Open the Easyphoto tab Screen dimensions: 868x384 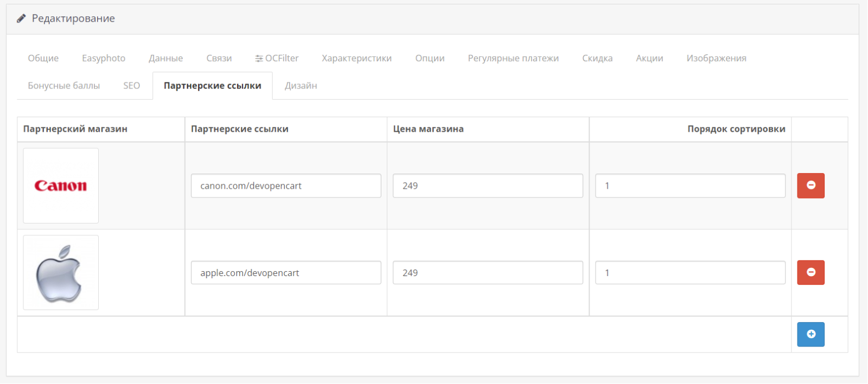pyautogui.click(x=104, y=58)
